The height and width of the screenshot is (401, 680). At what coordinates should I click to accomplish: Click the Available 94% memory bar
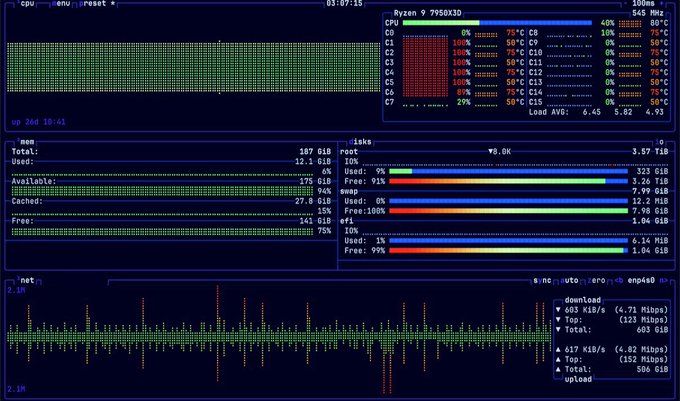tap(162, 192)
